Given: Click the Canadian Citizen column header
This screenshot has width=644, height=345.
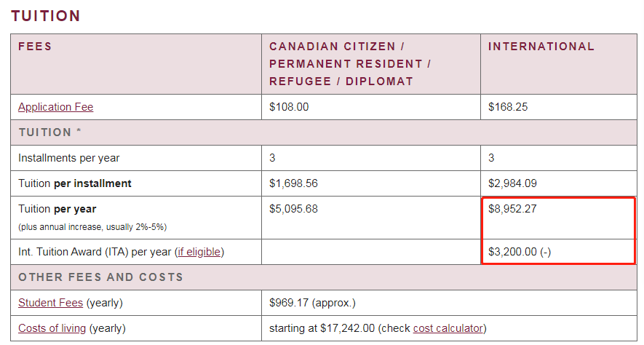Looking at the screenshot, I should pyautogui.click(x=350, y=64).
